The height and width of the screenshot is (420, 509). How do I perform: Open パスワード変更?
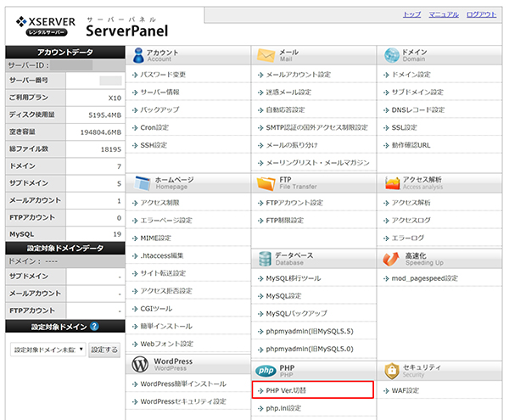click(x=163, y=75)
